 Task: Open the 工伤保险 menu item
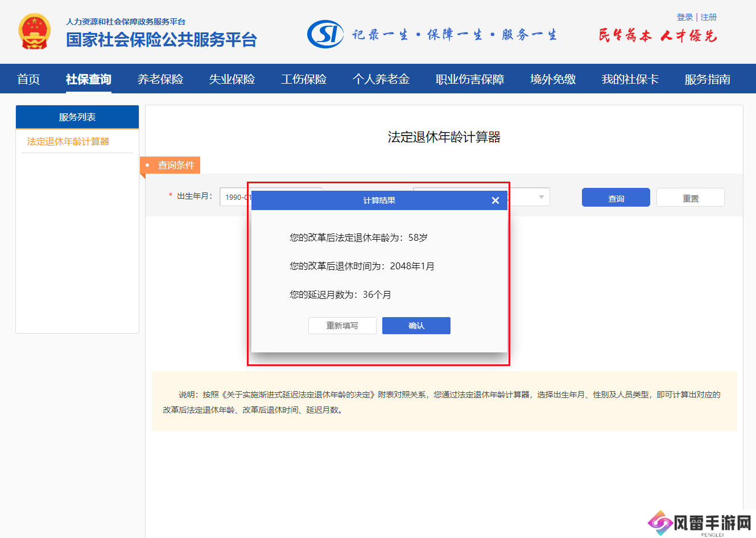303,79
